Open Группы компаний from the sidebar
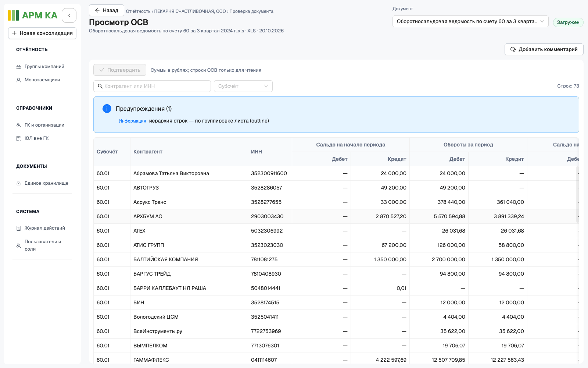The image size is (588, 368). coord(44,67)
